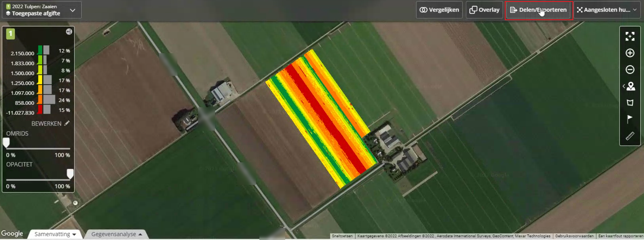
Task: Click the fit-to-extent map icon
Action: tap(630, 36)
